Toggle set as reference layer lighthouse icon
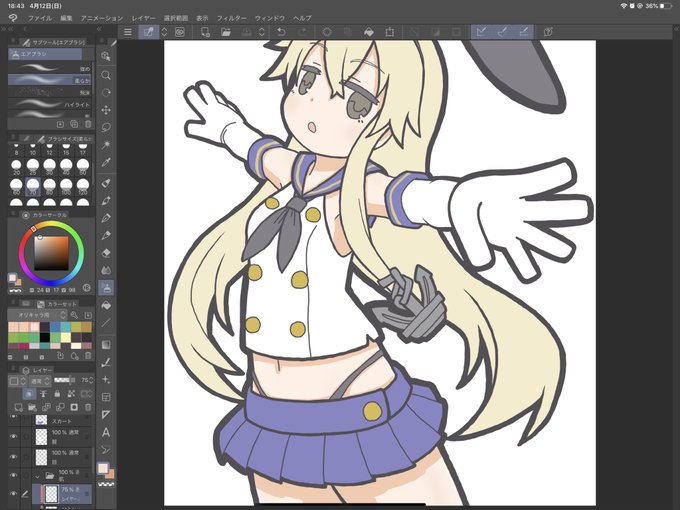Image resolution: width=680 pixels, height=510 pixels. pyautogui.click(x=43, y=393)
